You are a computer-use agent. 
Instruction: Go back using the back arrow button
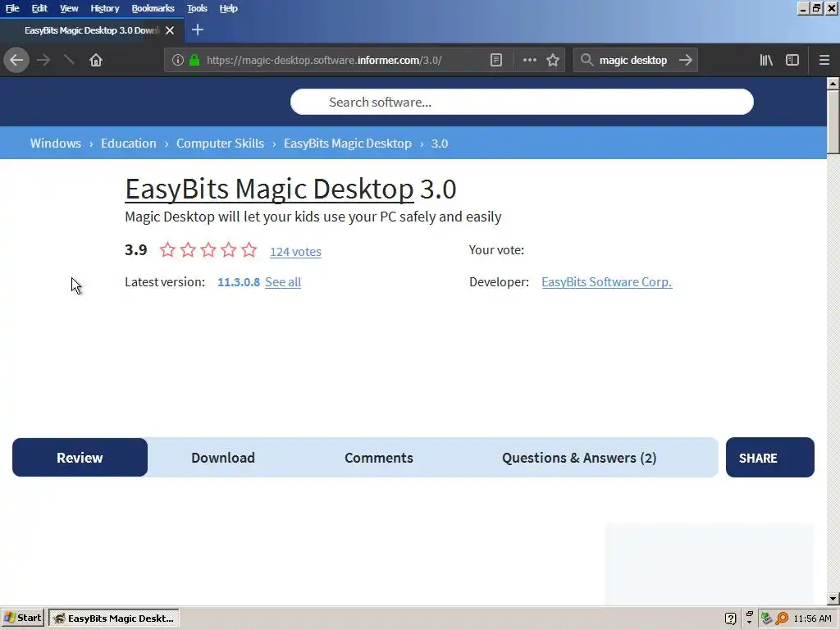pos(16,60)
